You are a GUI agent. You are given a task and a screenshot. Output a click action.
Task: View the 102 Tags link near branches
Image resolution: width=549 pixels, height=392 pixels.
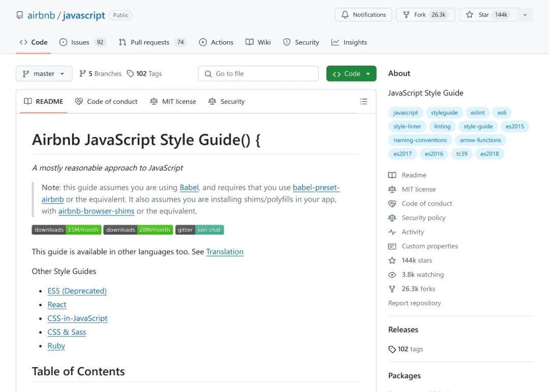tap(144, 74)
